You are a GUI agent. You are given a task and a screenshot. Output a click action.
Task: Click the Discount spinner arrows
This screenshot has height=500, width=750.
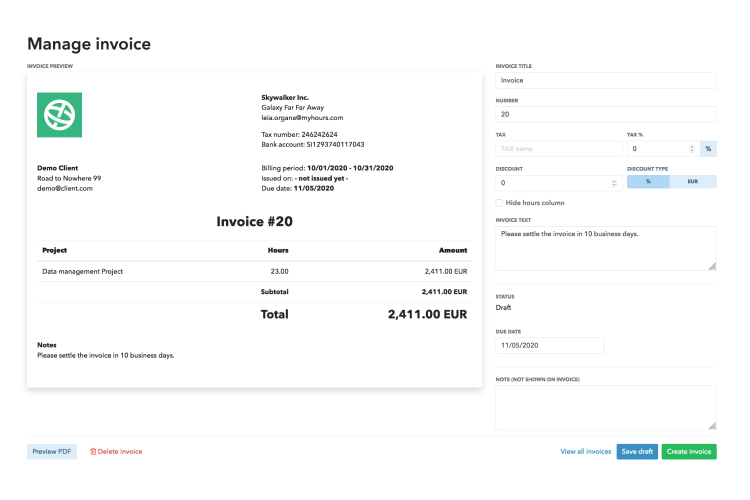614,183
